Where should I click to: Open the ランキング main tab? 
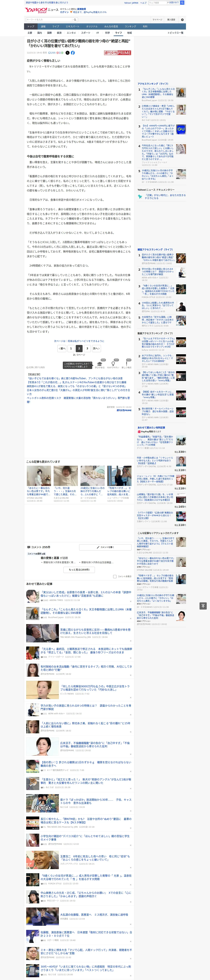pos(130,27)
